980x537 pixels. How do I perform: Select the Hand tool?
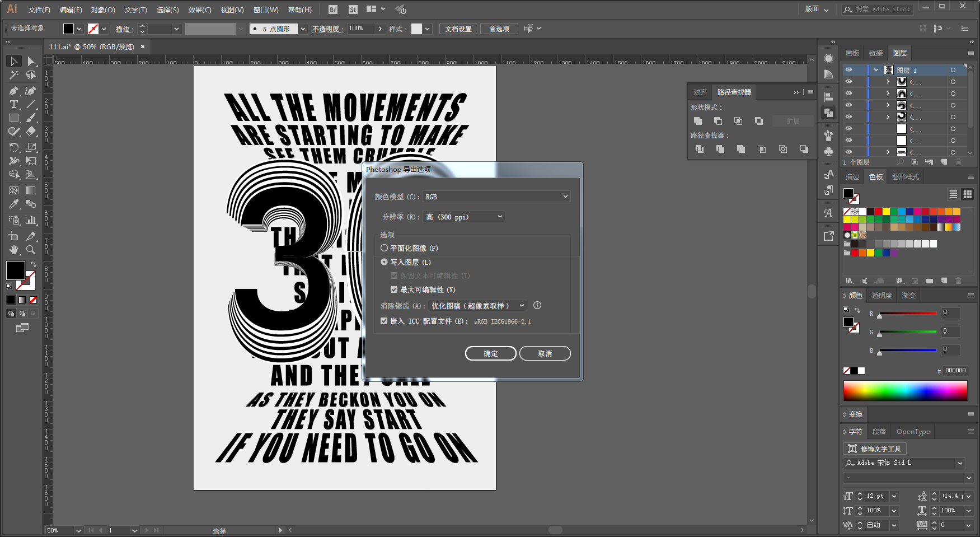click(x=14, y=250)
